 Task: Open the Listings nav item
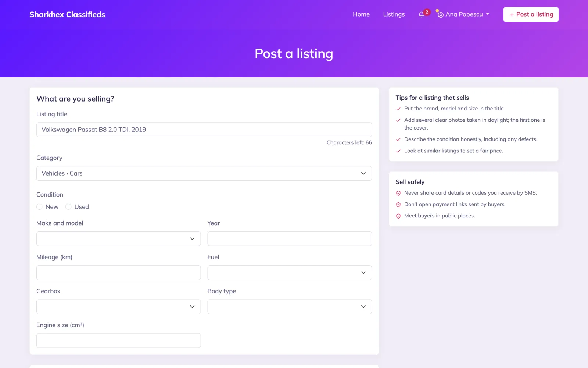coord(394,14)
